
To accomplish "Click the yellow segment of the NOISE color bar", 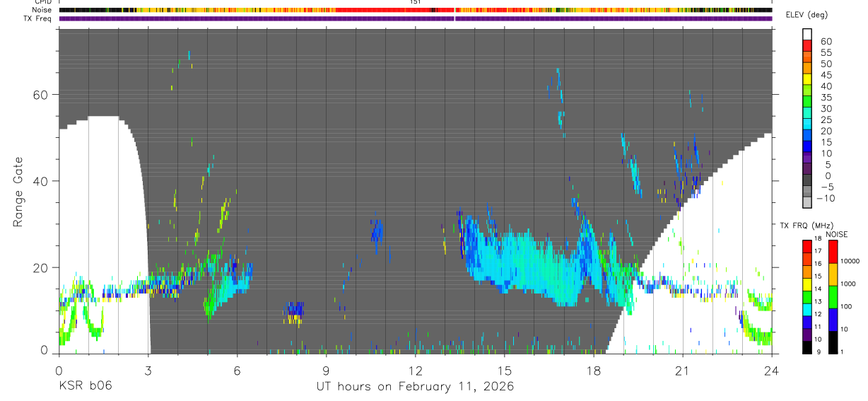I will [833, 274].
